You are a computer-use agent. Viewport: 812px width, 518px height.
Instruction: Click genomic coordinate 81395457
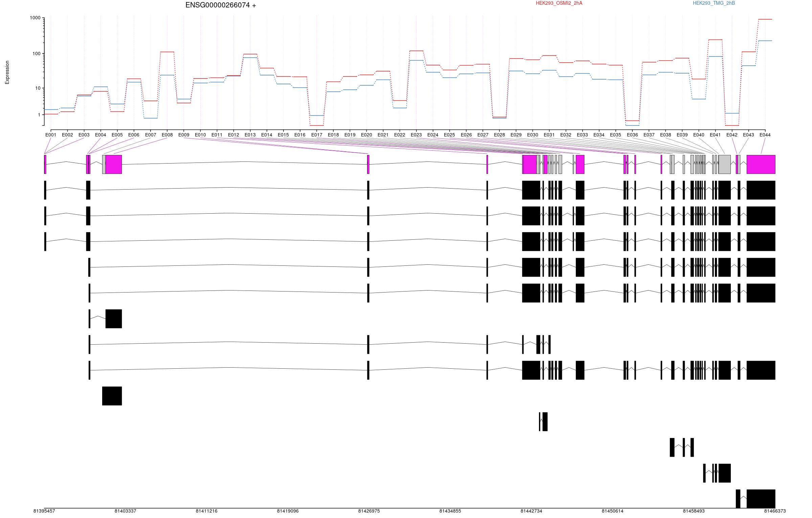[44, 511]
